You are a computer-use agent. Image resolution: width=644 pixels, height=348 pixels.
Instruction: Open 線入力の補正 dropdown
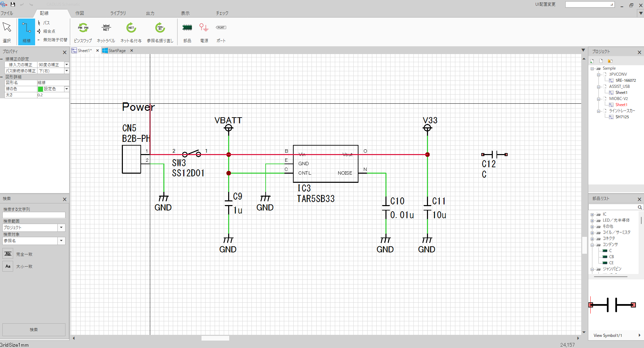coord(66,65)
